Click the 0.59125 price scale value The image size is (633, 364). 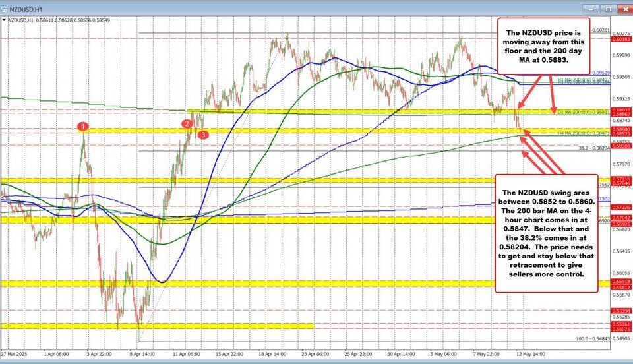[x=621, y=99]
